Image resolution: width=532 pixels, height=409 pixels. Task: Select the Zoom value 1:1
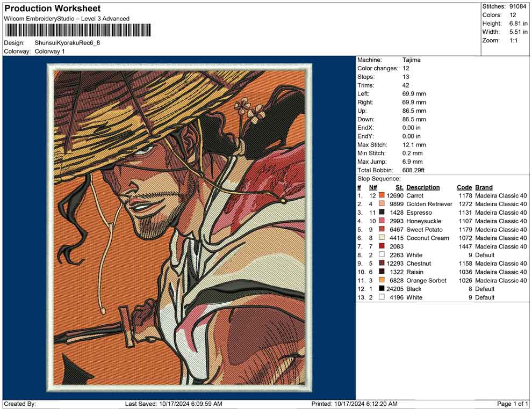514,40
